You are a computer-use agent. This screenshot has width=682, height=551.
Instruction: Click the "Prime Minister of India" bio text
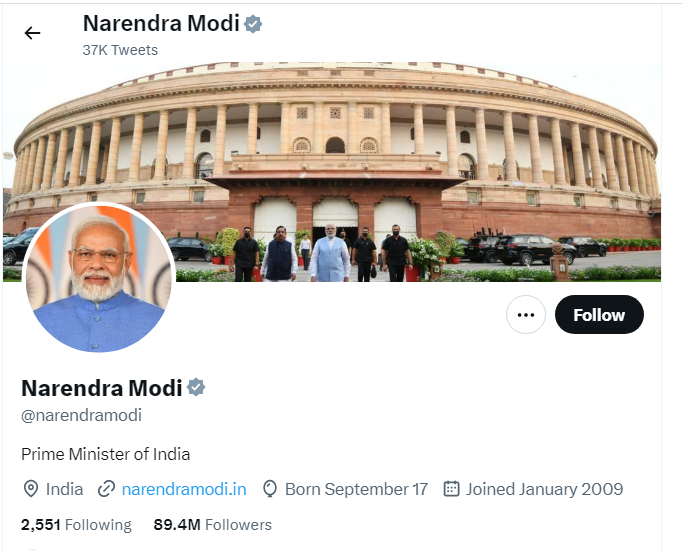[106, 454]
